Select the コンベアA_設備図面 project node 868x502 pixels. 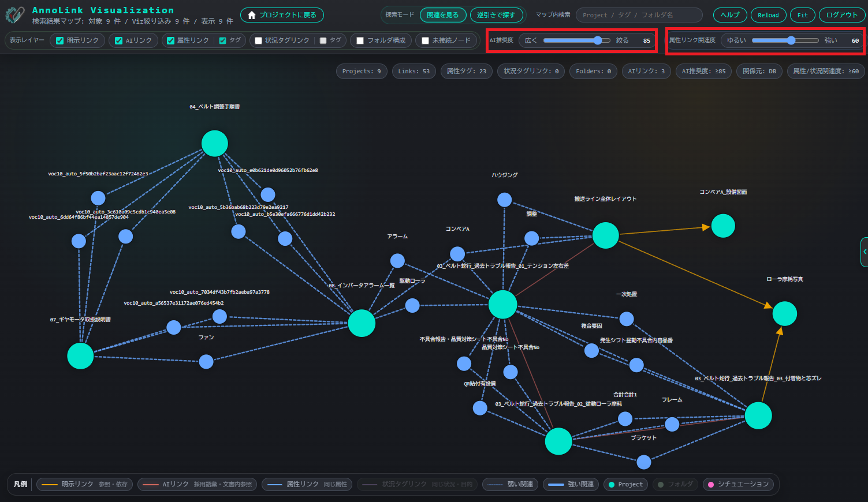723,226
